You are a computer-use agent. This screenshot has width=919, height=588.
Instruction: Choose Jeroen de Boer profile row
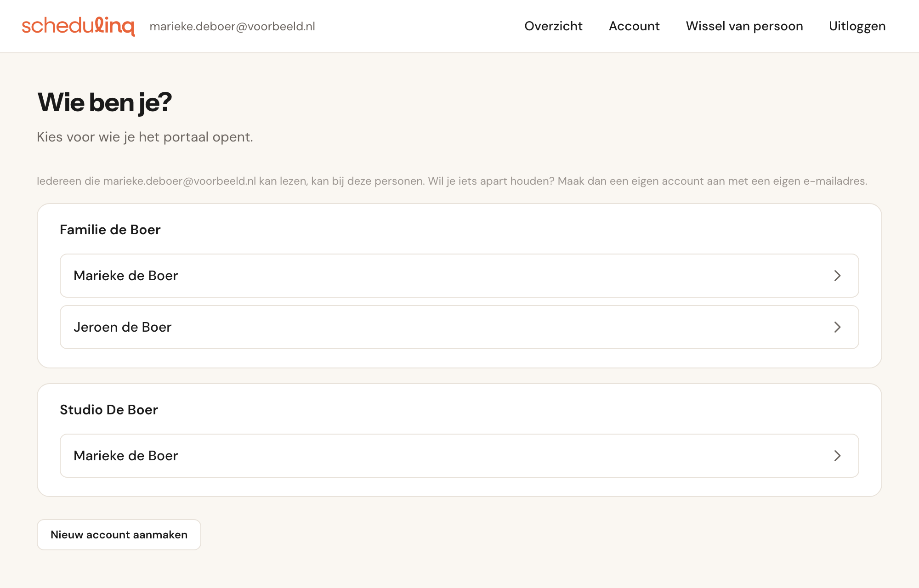pos(459,327)
